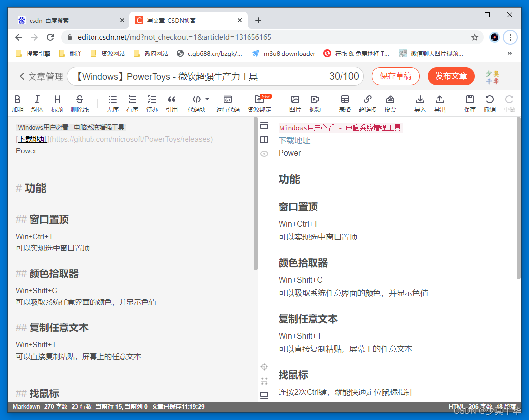Insert quote block 引用
The image size is (529, 420).
coord(171,103)
